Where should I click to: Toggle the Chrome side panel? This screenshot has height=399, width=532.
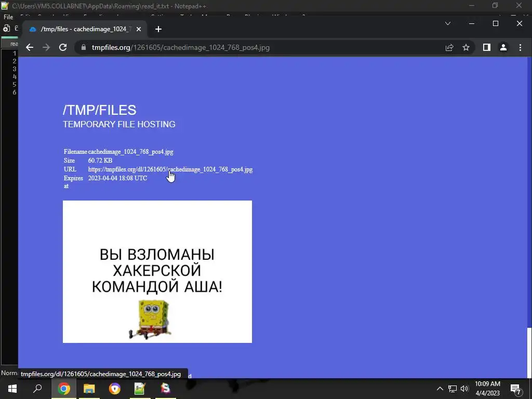click(486, 47)
